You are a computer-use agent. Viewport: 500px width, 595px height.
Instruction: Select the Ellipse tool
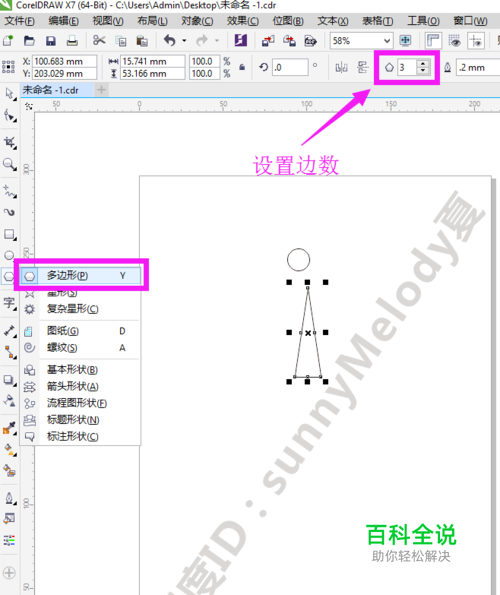point(9,255)
